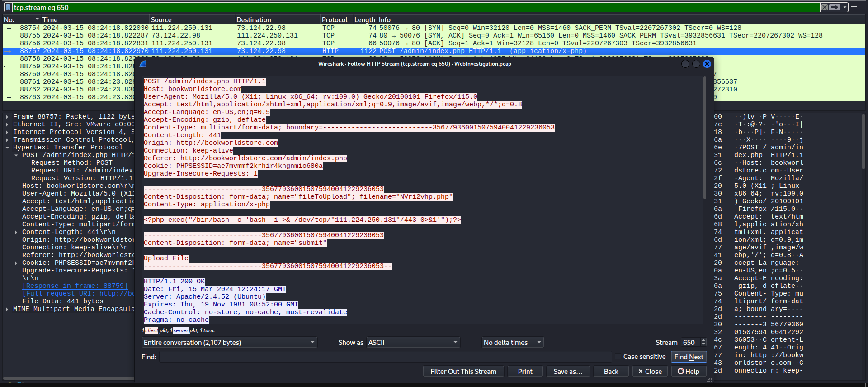Expand Internet Protocol Version 4 details

[7, 132]
